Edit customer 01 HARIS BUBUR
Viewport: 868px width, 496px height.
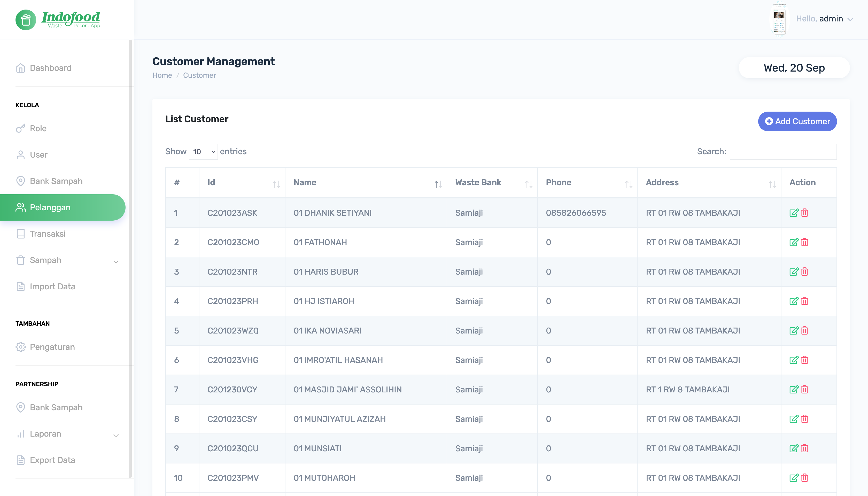[794, 272]
